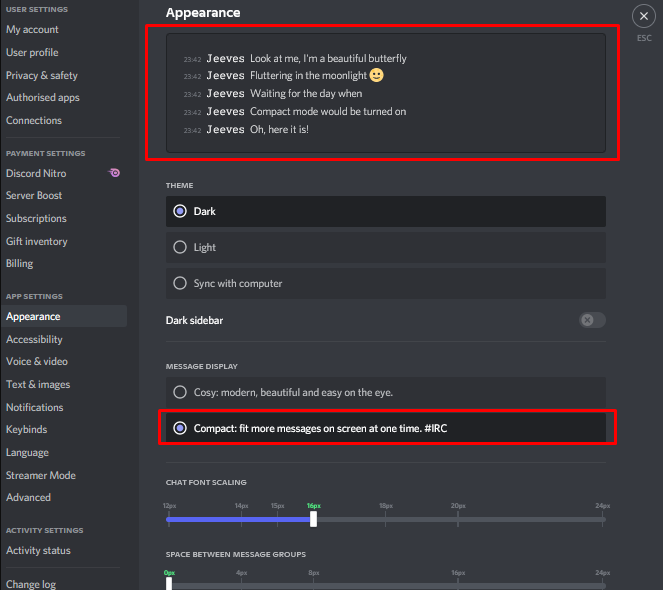Open the Streamer Mode section
663x590 pixels.
click(x=41, y=475)
